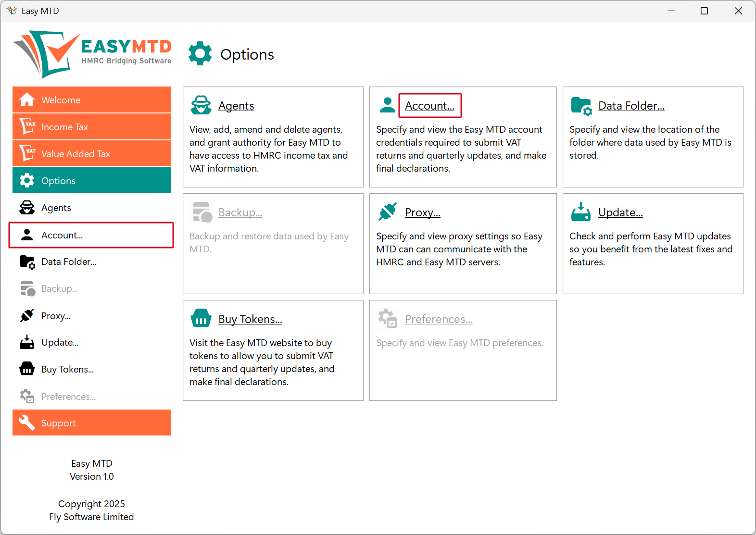Click the download icon beside sidebar Update
This screenshot has height=535, width=756.
point(27,342)
